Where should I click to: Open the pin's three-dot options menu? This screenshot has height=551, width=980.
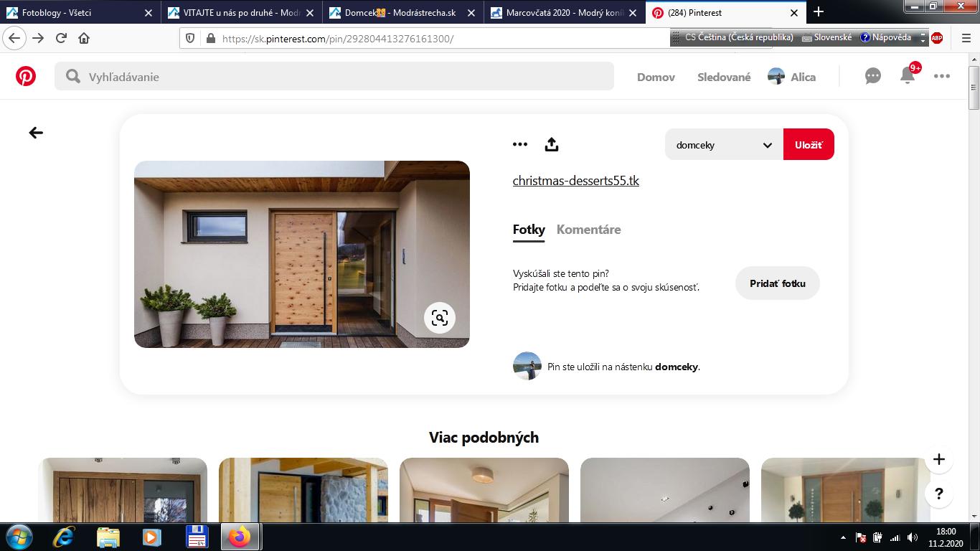coord(520,145)
